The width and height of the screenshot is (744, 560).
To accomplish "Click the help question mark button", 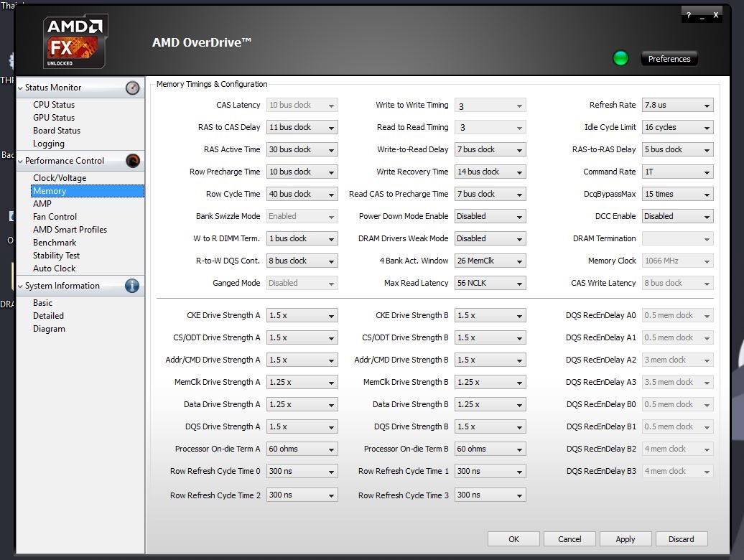I will point(689,15).
